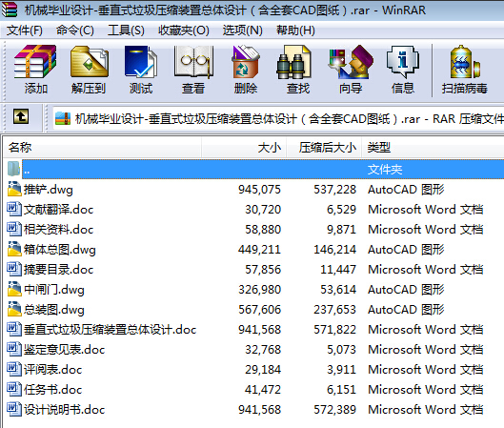Go up one folder level arrow
This screenshot has height=428, width=504.
click(x=21, y=116)
